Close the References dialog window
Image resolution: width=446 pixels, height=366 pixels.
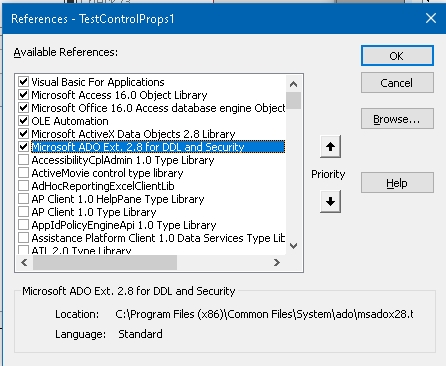[x=431, y=18]
